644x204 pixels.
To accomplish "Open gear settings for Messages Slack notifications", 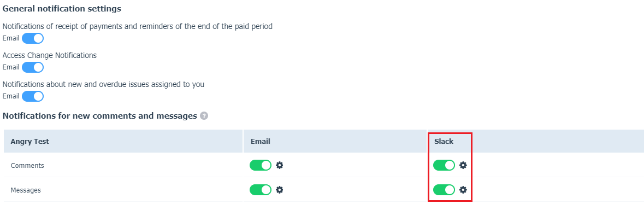I will (463, 190).
